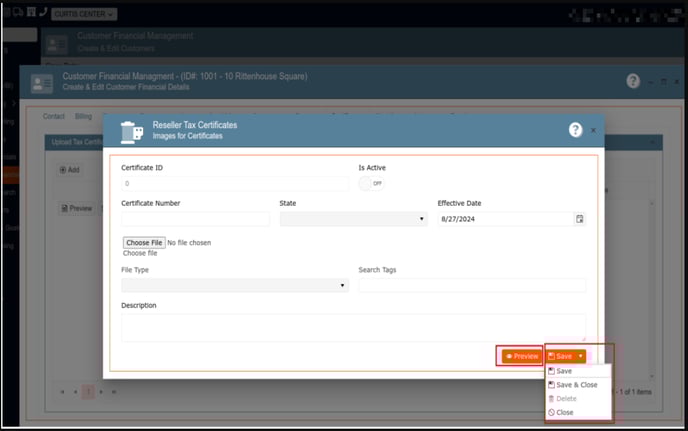Click the phone icon in the top bar
688x431 pixels.
point(43,13)
